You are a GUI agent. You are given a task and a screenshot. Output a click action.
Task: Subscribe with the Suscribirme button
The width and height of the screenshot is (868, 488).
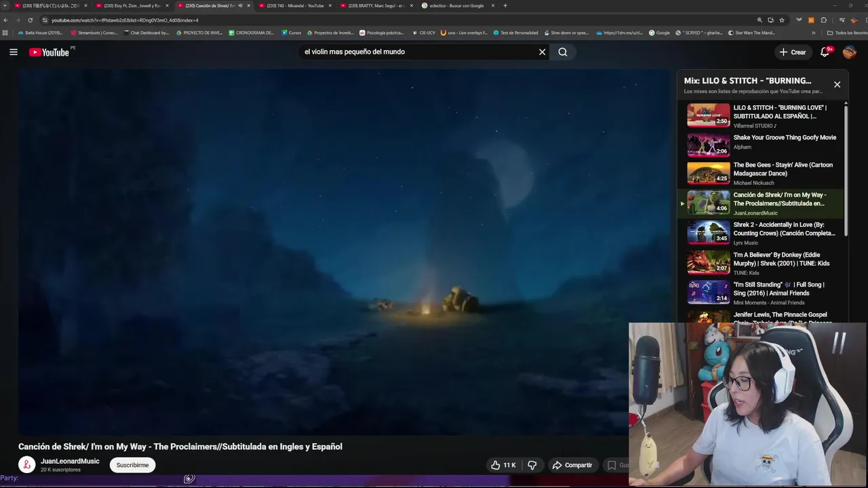click(132, 465)
